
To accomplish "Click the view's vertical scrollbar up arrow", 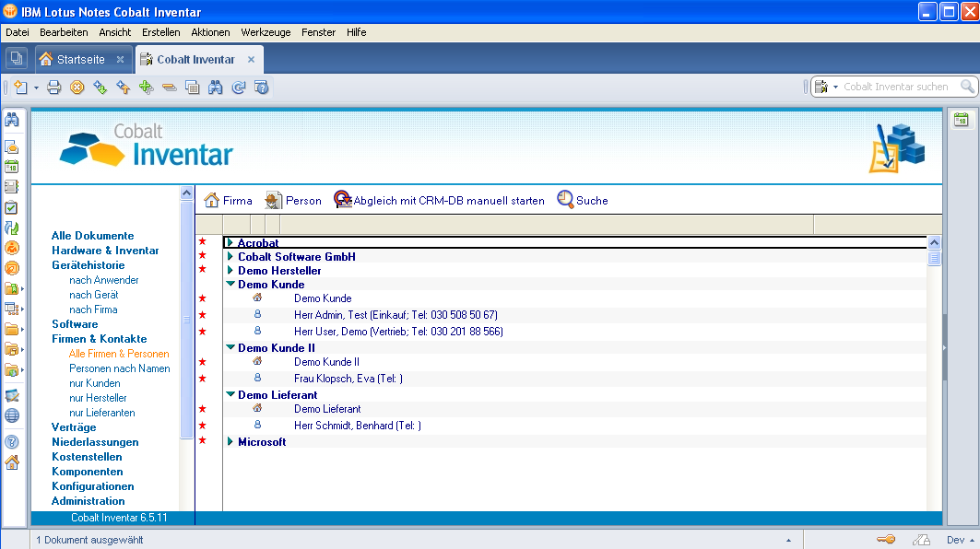I will (935, 242).
